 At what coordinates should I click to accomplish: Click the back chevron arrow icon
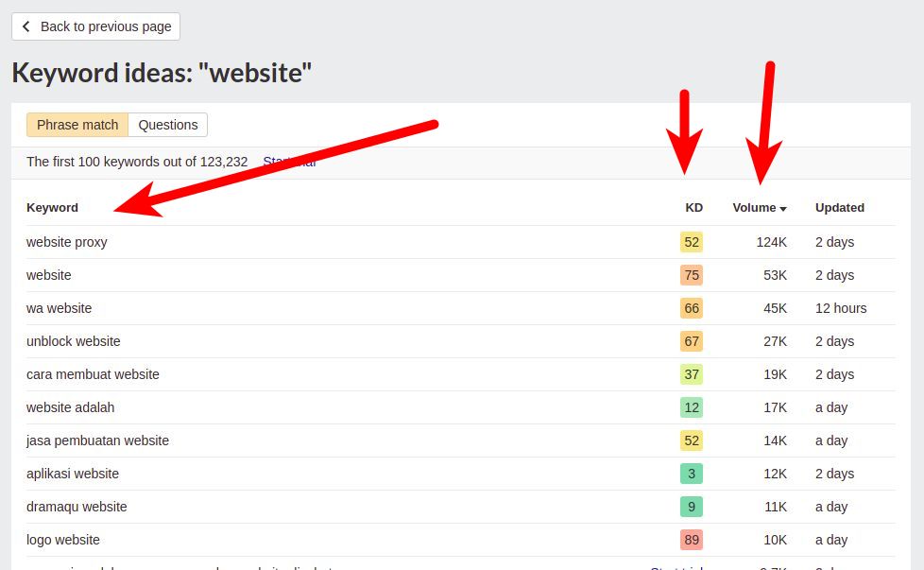[26, 26]
